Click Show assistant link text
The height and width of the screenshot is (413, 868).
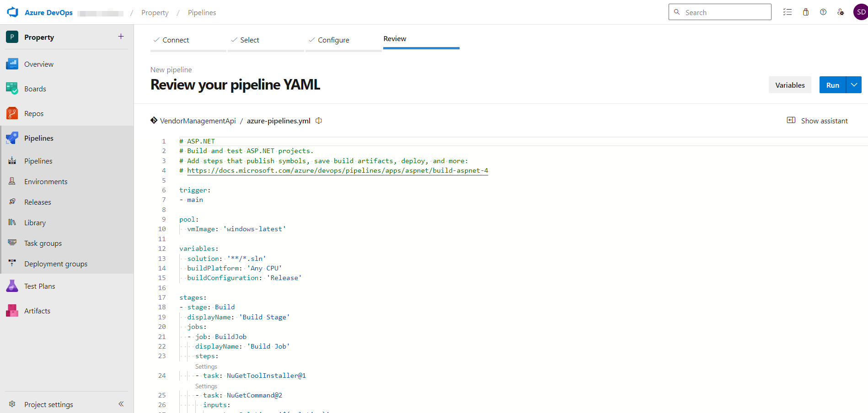(824, 121)
